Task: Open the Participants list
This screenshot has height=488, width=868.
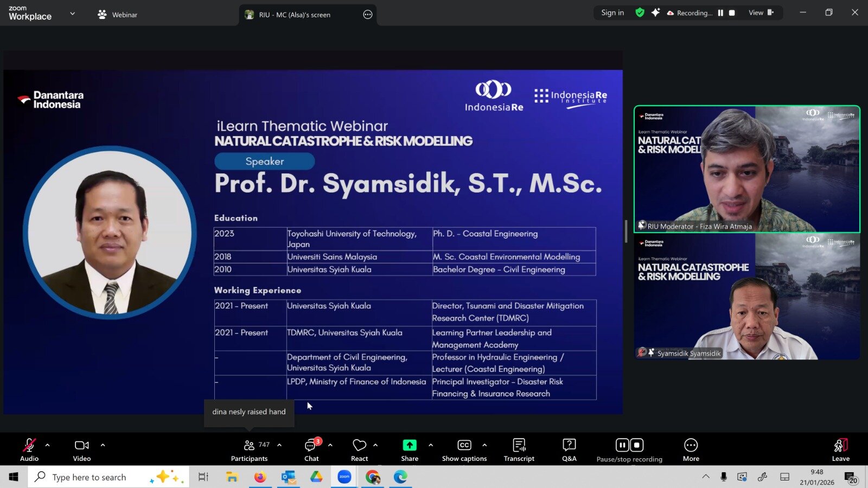Action: (x=249, y=450)
